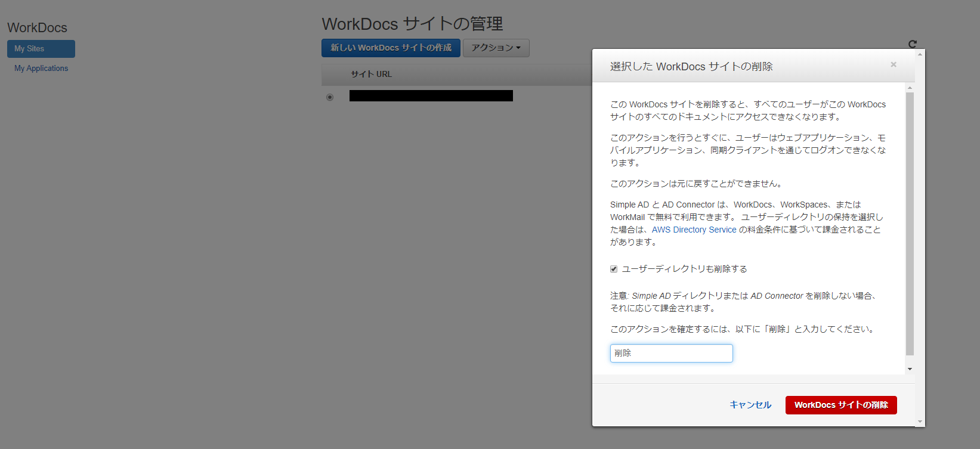Click the dialog content scrollbar thumb
This screenshot has width=980, height=449.
(910, 224)
